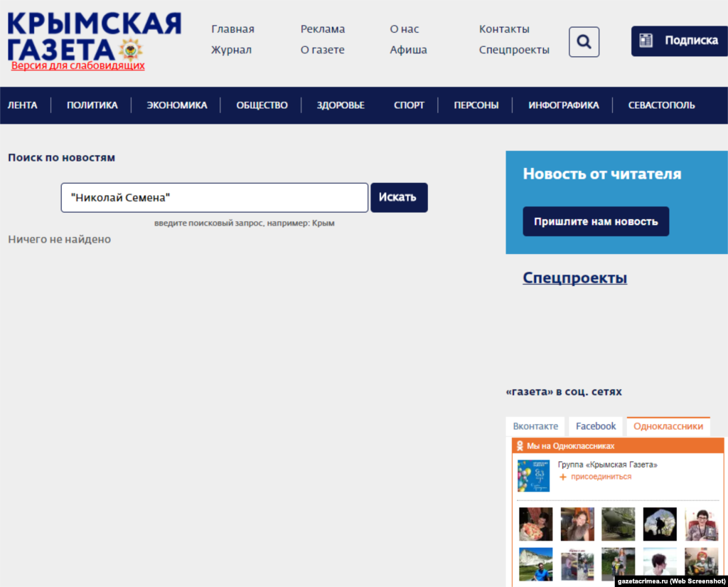Click the Крымская Газета logo
The height and width of the screenshot is (587, 728).
92,36
